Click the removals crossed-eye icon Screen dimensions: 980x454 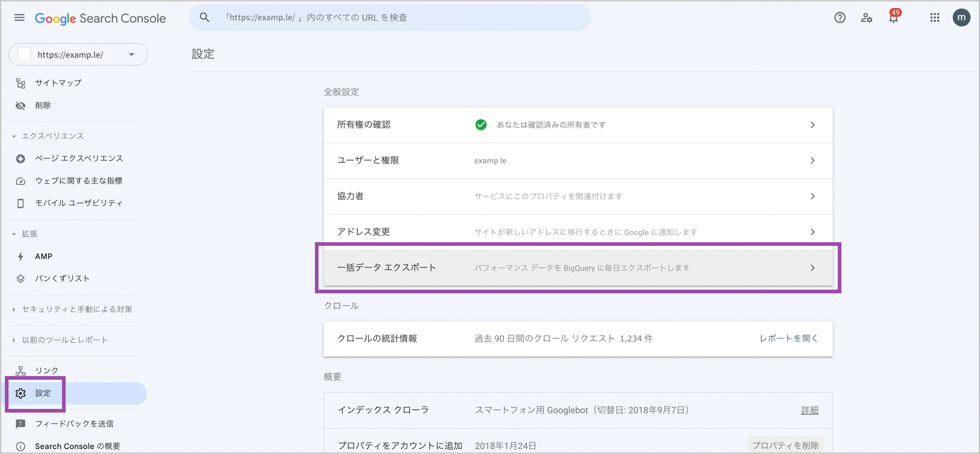click(x=21, y=106)
